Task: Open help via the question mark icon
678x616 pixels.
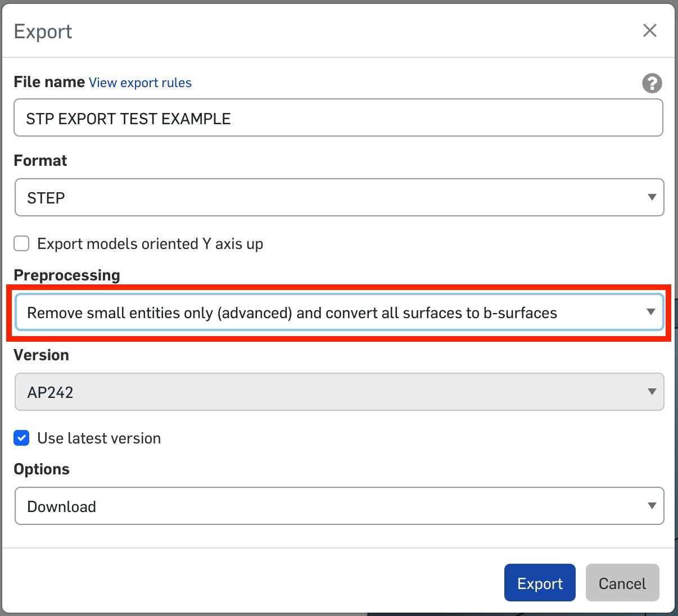Action: coord(652,83)
